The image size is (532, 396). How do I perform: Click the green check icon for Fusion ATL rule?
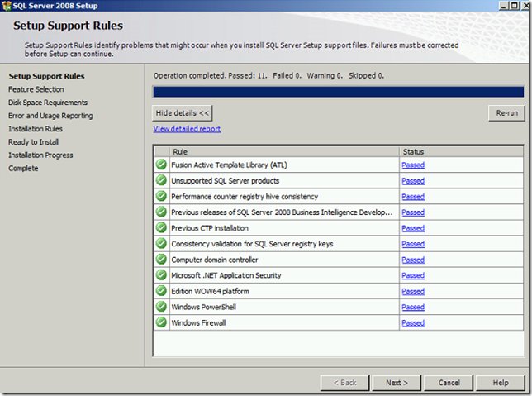click(x=162, y=165)
